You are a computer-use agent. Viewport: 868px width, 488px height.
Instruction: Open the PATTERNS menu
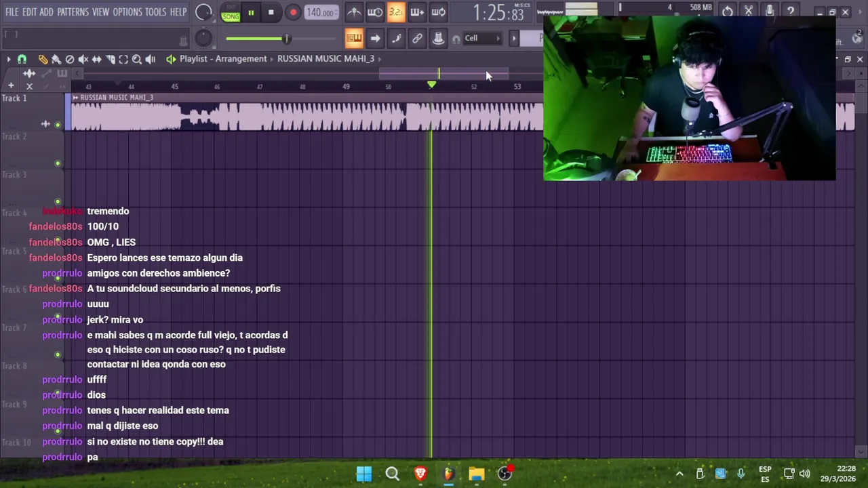pos(73,12)
